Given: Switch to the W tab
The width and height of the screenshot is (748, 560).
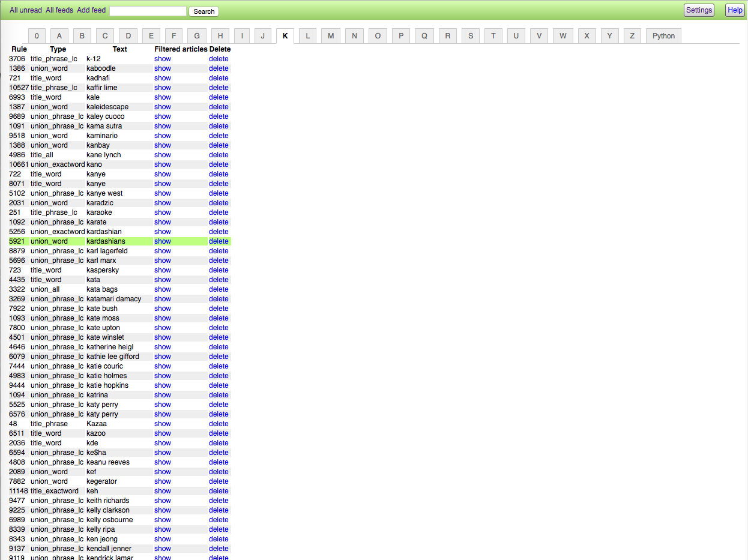Looking at the screenshot, I should [x=563, y=36].
